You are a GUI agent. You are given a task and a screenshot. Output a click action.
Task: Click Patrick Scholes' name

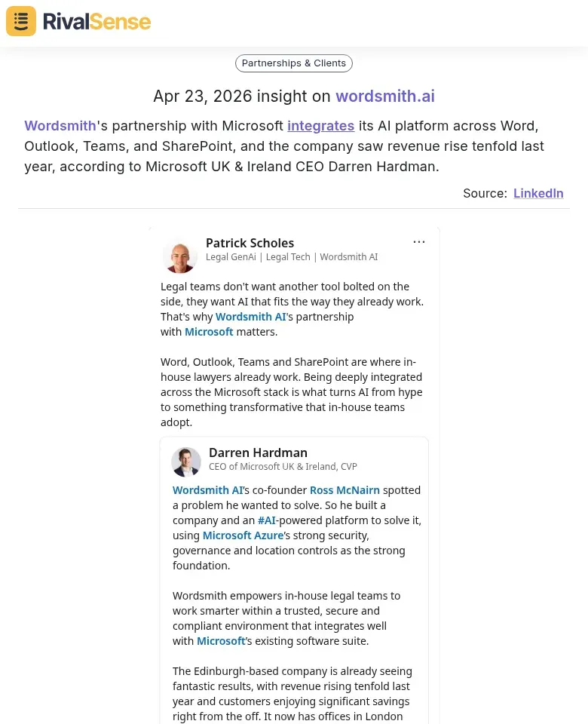[x=250, y=243]
